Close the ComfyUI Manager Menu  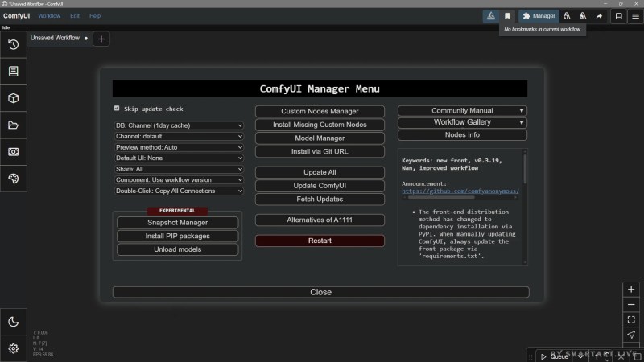coord(320,292)
